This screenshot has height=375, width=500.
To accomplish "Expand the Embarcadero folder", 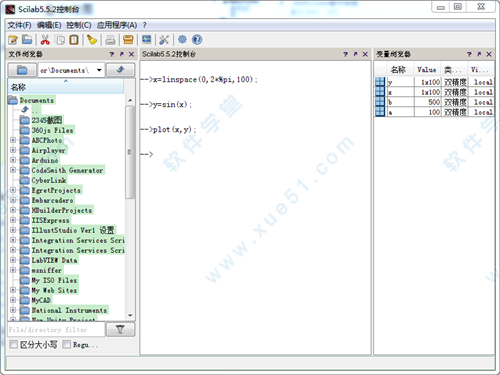I will (x=13, y=200).
